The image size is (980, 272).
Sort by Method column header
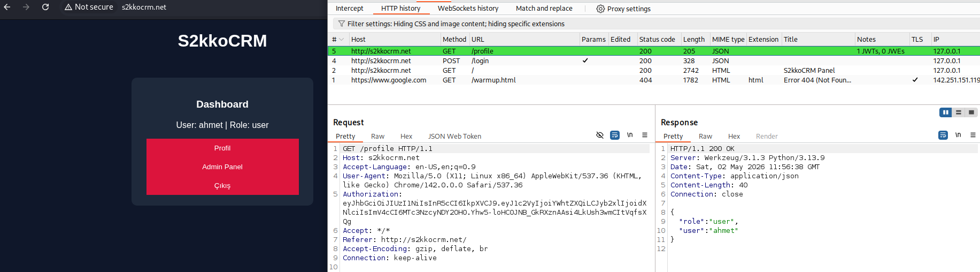pos(454,39)
